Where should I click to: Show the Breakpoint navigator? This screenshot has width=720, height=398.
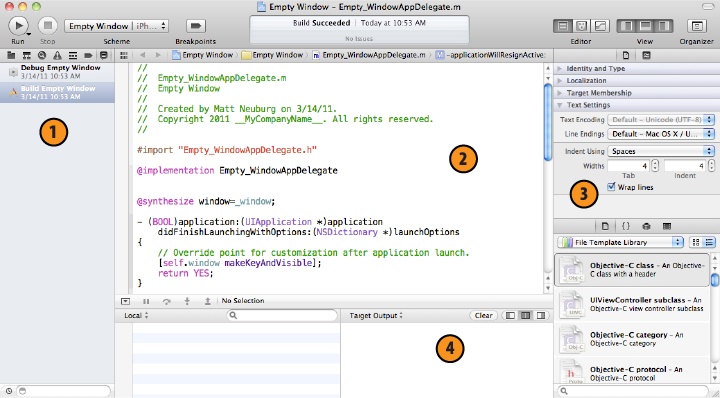click(89, 56)
